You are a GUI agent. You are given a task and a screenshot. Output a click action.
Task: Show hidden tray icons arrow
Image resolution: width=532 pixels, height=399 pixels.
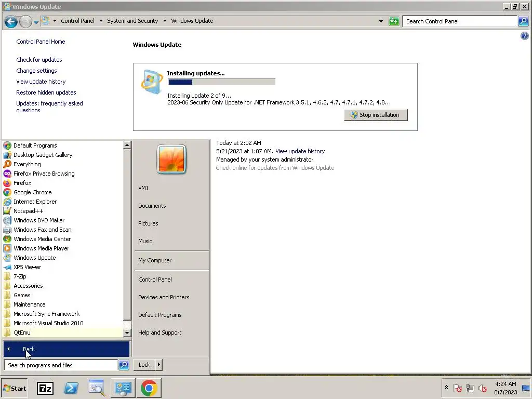(x=446, y=388)
